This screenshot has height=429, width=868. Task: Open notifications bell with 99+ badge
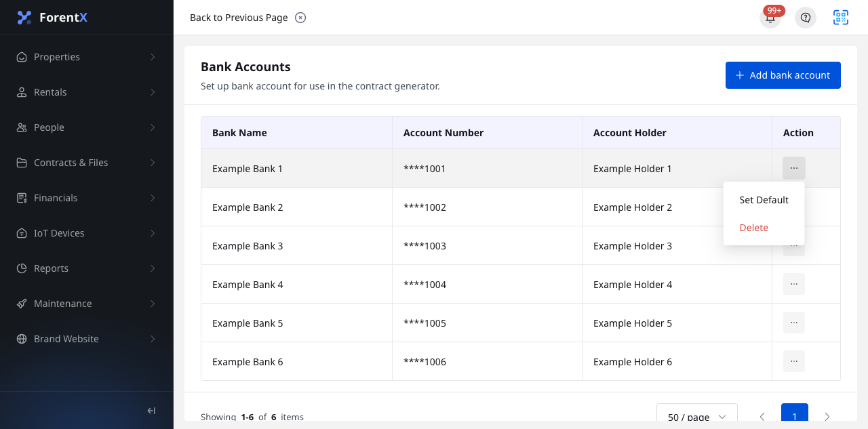pyautogui.click(x=770, y=18)
